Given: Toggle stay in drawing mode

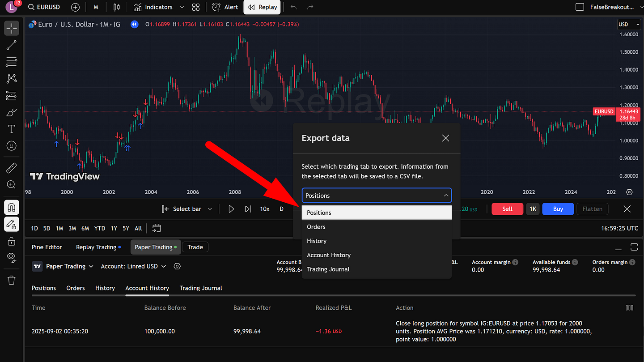Looking at the screenshot, I should [12, 224].
